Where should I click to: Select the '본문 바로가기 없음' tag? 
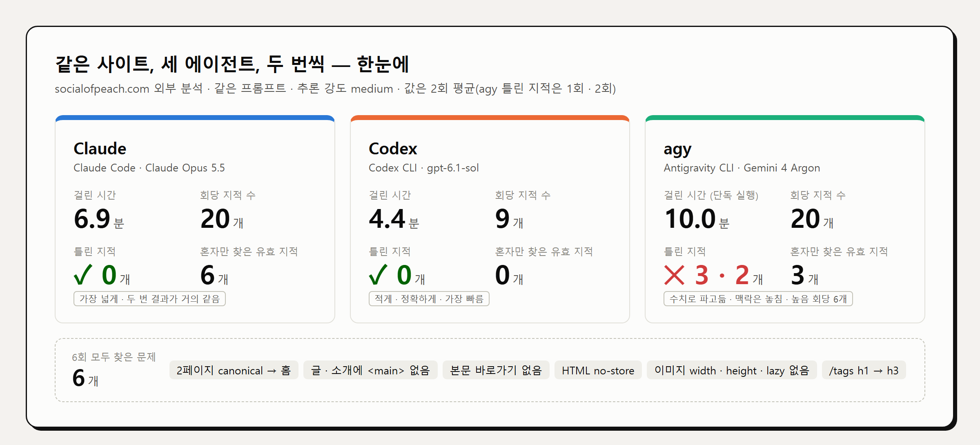point(496,370)
